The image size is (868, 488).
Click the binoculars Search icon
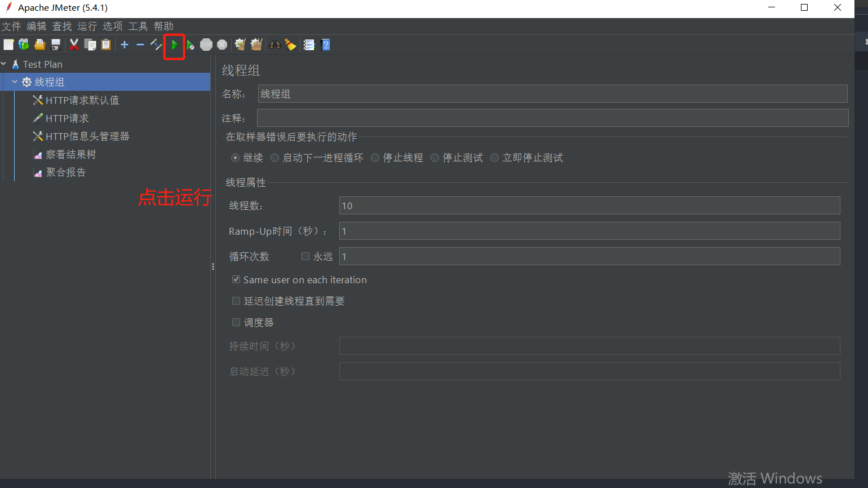point(275,45)
